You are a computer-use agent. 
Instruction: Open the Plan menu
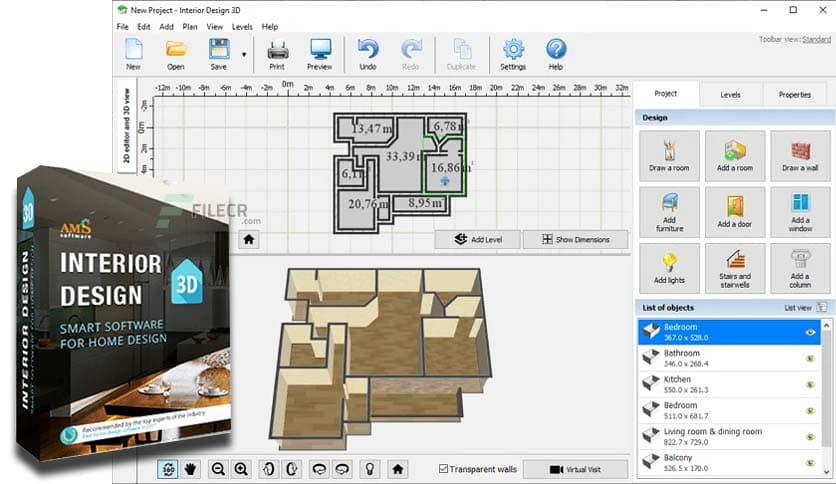190,27
